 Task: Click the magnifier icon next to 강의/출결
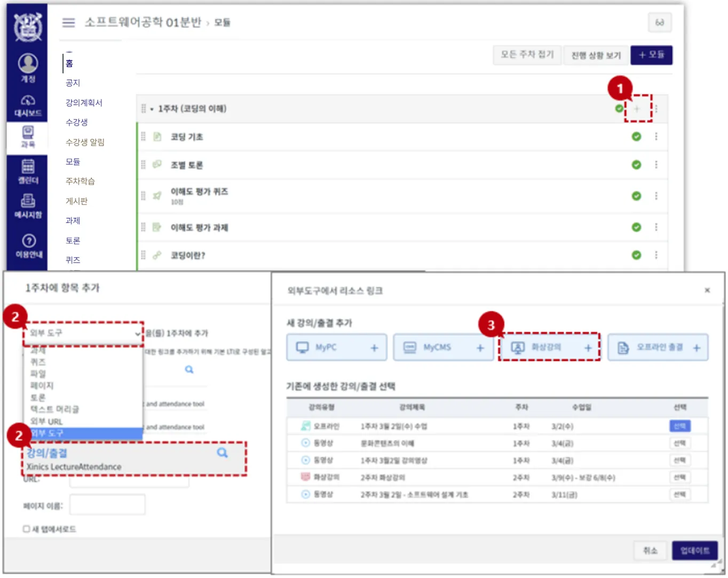[x=222, y=453]
